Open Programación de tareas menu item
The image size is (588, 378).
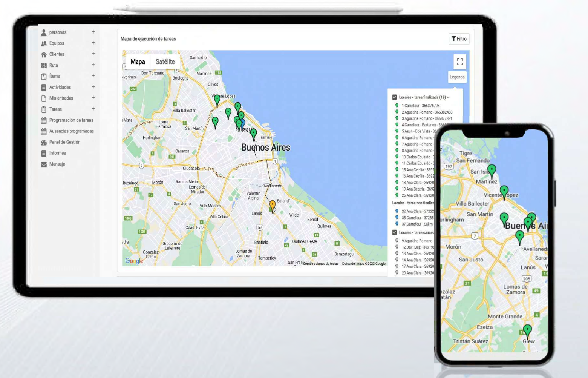click(x=71, y=120)
